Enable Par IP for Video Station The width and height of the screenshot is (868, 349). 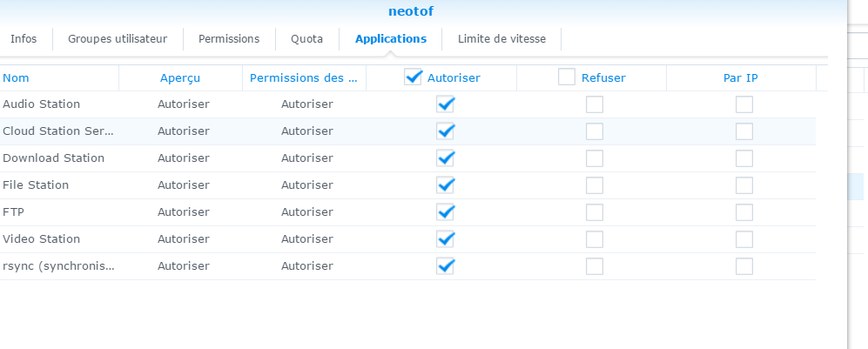point(744,239)
